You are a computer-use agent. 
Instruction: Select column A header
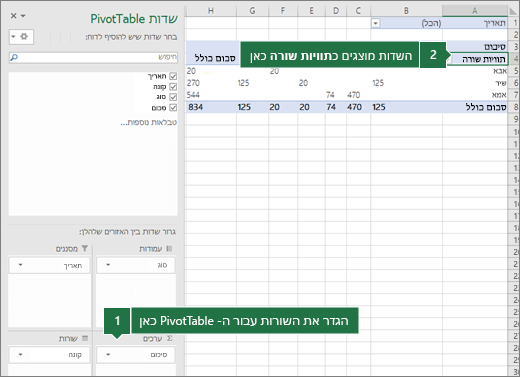[475, 11]
